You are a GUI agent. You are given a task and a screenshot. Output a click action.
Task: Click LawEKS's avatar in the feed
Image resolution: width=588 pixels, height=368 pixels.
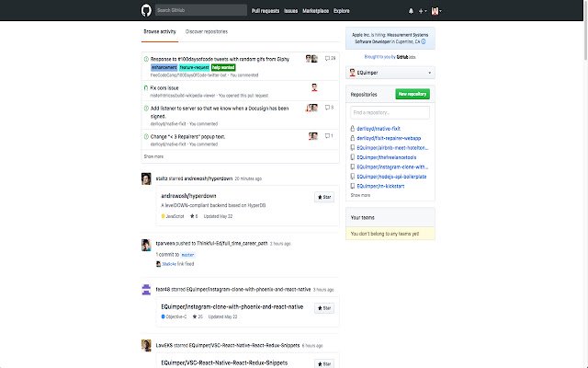pos(146,345)
